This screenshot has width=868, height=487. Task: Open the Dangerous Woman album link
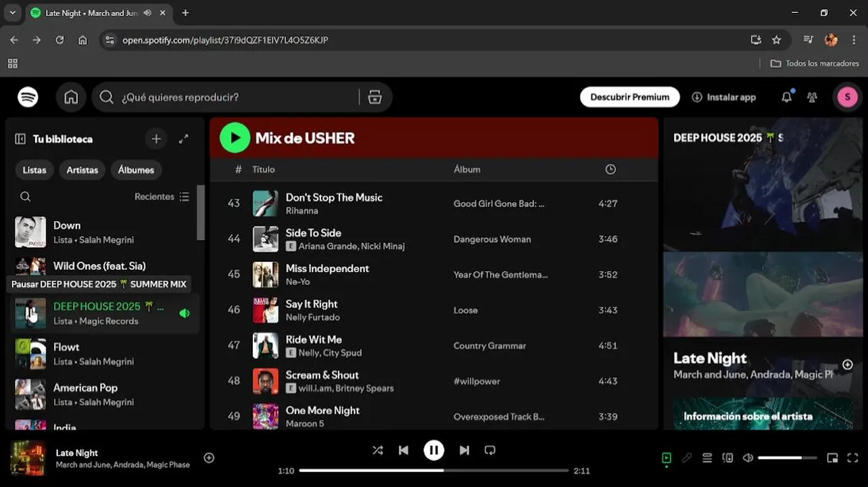pyautogui.click(x=492, y=239)
